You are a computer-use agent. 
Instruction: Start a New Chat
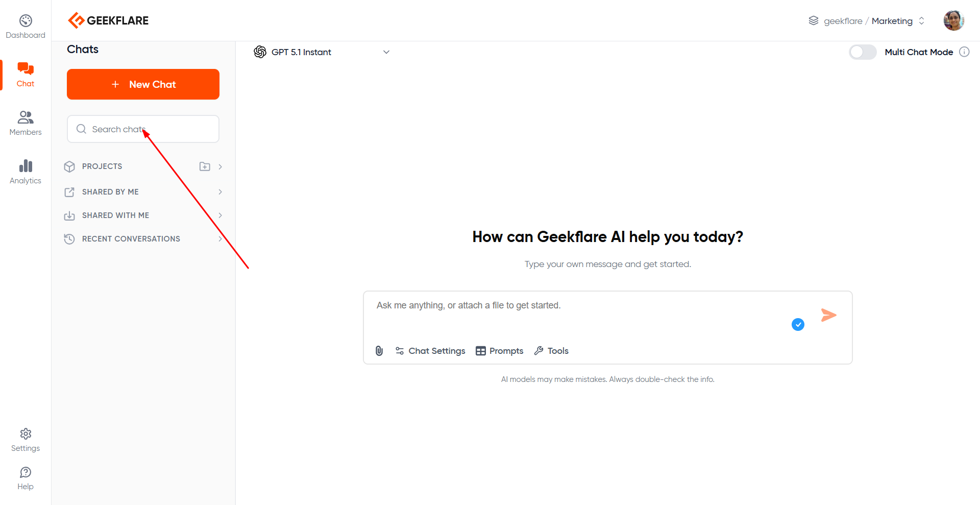(143, 84)
